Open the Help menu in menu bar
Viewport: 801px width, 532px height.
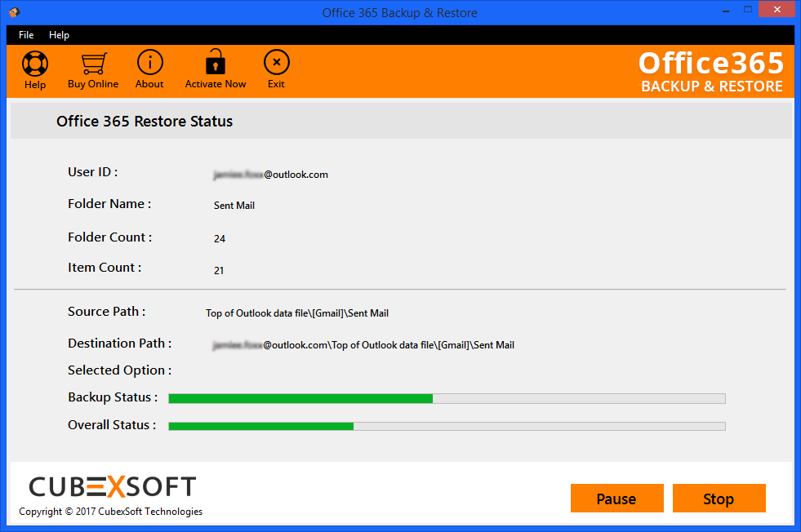59,35
